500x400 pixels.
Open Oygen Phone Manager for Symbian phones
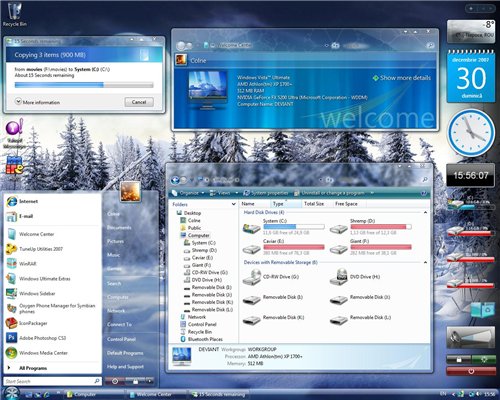pyautogui.click(x=51, y=308)
